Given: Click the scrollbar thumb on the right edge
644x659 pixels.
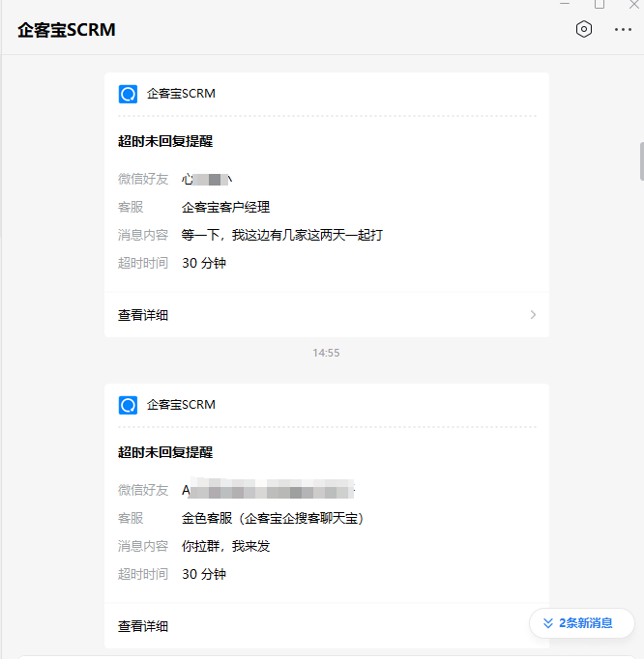Looking at the screenshot, I should (641, 161).
